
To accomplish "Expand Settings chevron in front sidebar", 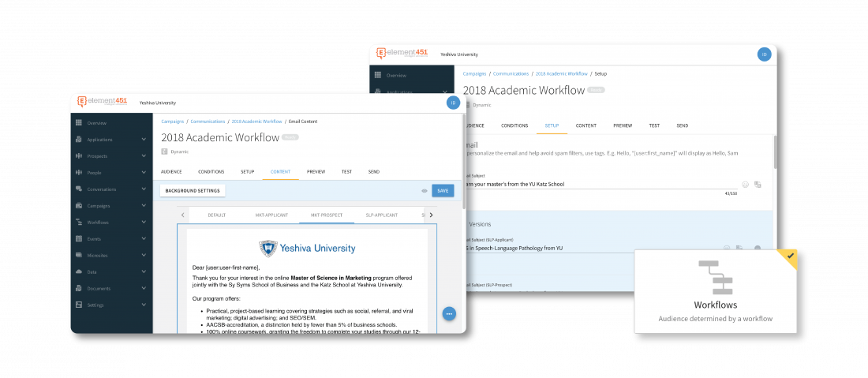I will [144, 305].
